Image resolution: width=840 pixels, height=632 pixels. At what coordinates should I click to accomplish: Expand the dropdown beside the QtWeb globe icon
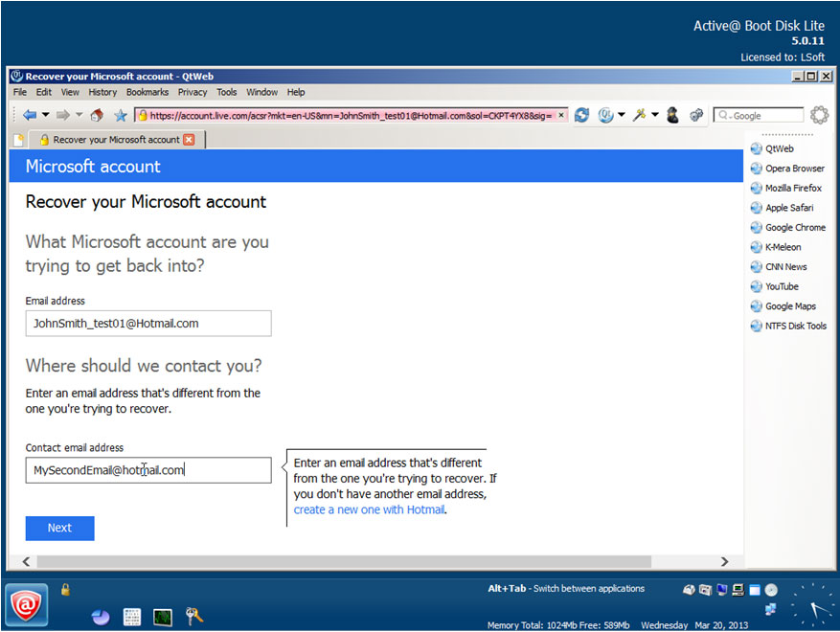point(622,114)
